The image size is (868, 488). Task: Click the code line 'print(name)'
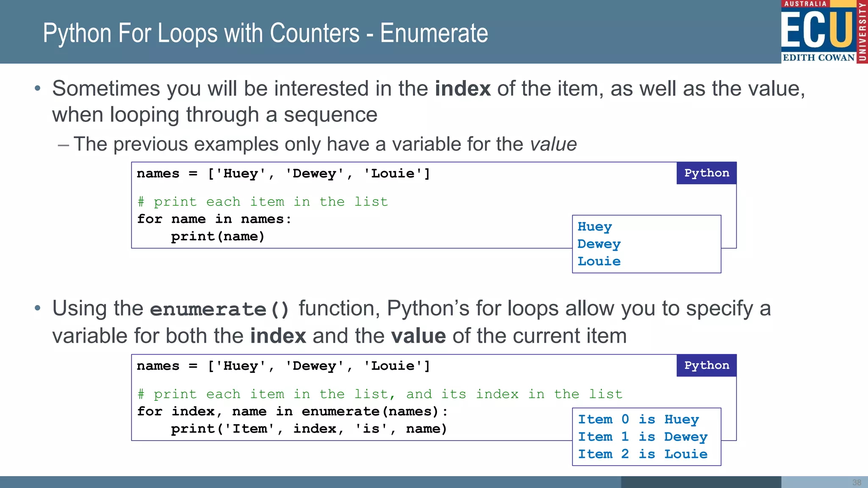coord(218,236)
